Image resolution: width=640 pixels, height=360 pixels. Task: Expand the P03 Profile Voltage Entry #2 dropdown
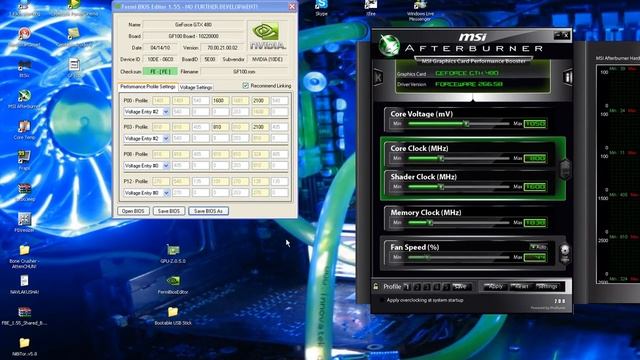point(166,139)
